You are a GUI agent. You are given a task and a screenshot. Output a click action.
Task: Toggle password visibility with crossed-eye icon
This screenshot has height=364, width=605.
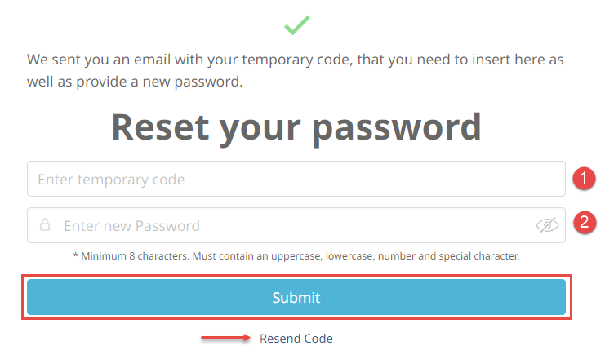[x=547, y=225]
